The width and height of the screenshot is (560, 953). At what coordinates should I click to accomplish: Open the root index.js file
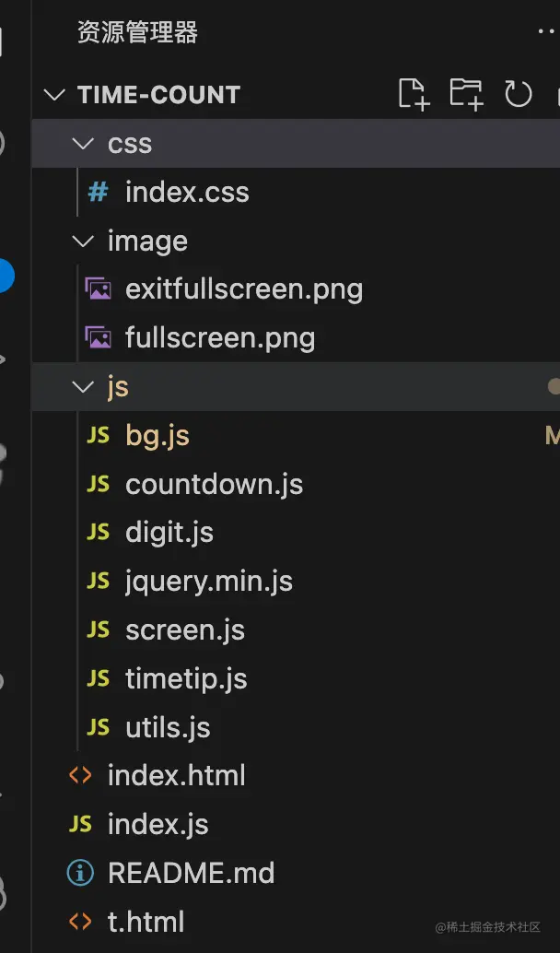(157, 824)
